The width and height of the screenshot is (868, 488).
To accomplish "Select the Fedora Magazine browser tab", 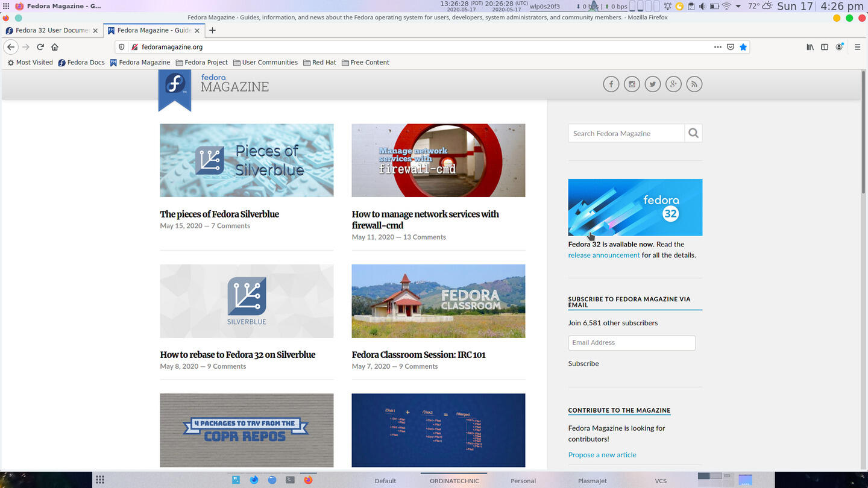I will click(x=154, y=30).
